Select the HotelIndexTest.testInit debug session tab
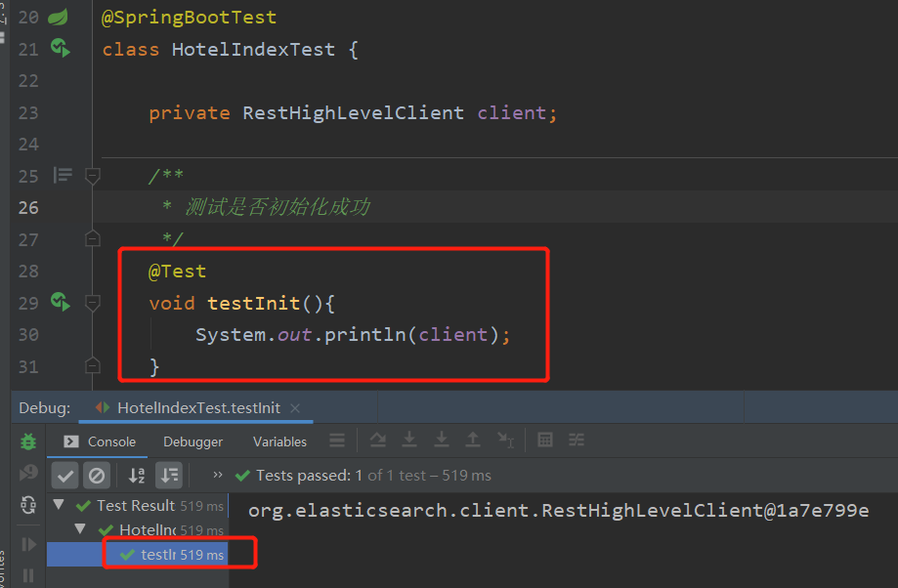Viewport: 898px width, 588px height. pos(195,407)
